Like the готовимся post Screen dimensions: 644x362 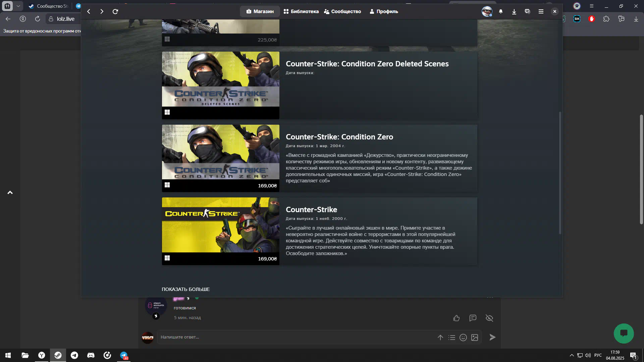click(456, 318)
